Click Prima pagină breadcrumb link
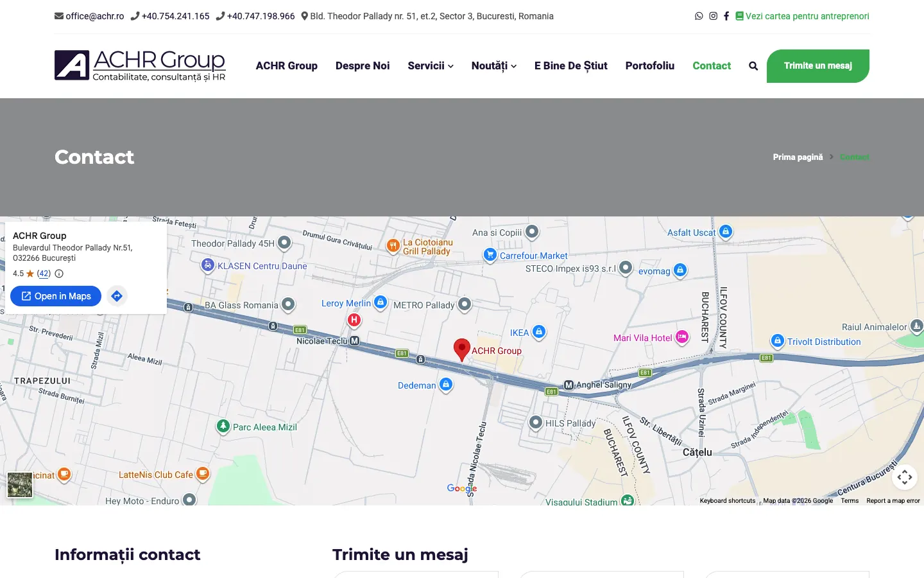Image resolution: width=924 pixels, height=578 pixels. pos(798,157)
